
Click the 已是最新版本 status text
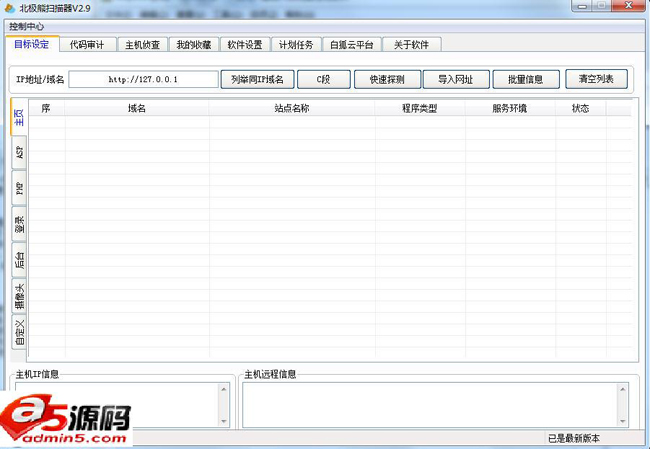point(574,438)
